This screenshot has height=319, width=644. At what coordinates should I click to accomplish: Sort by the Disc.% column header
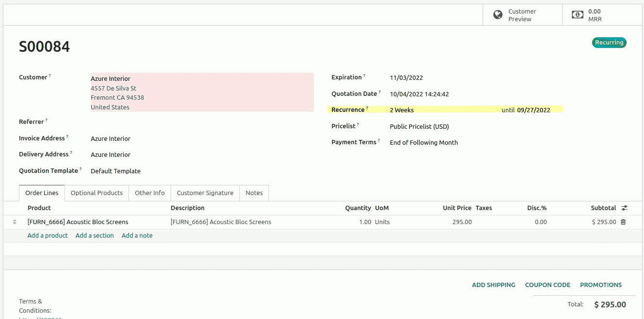pos(537,208)
